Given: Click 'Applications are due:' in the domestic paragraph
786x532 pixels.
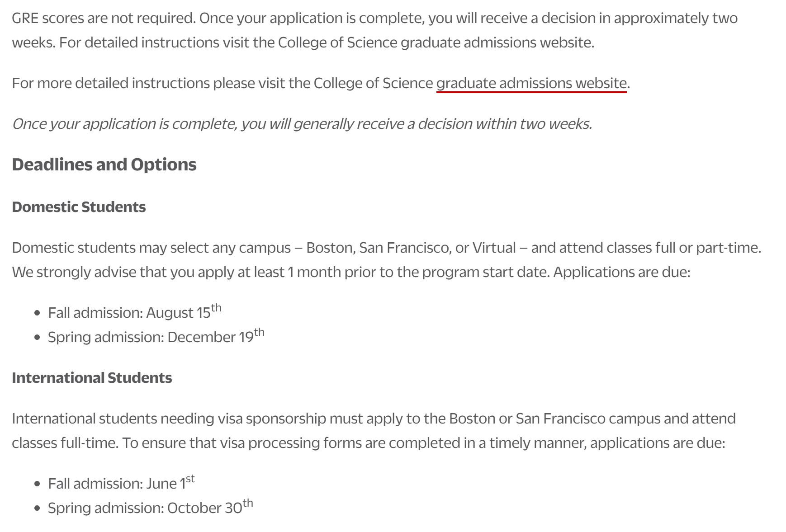Looking at the screenshot, I should [621, 272].
